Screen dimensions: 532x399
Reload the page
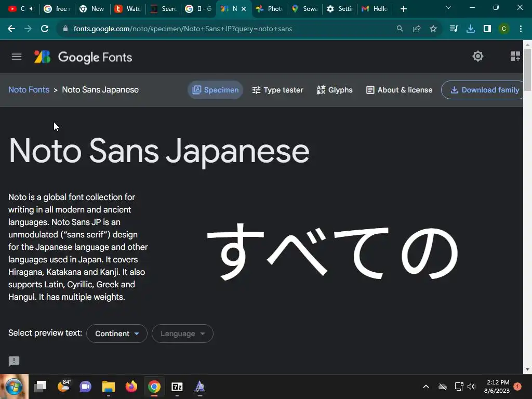(x=45, y=29)
